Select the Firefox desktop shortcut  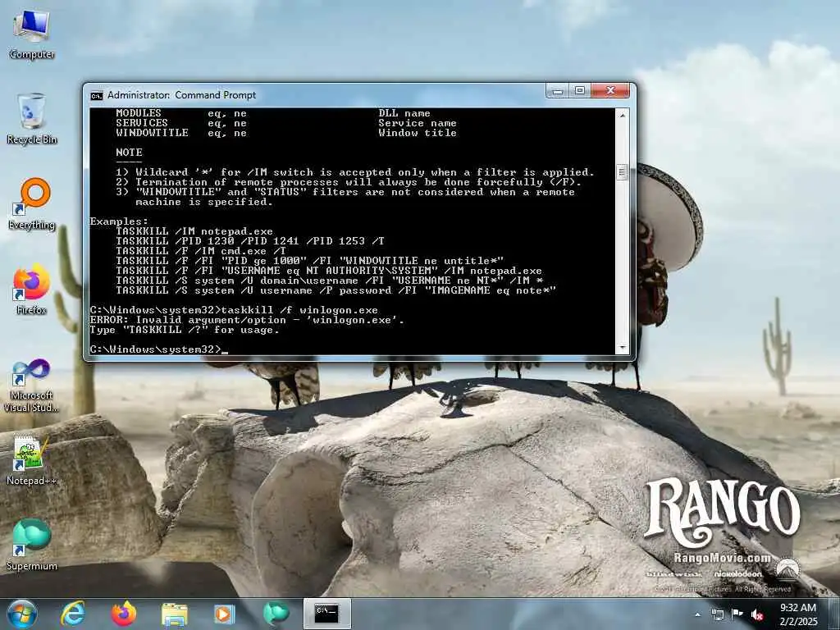[x=32, y=290]
